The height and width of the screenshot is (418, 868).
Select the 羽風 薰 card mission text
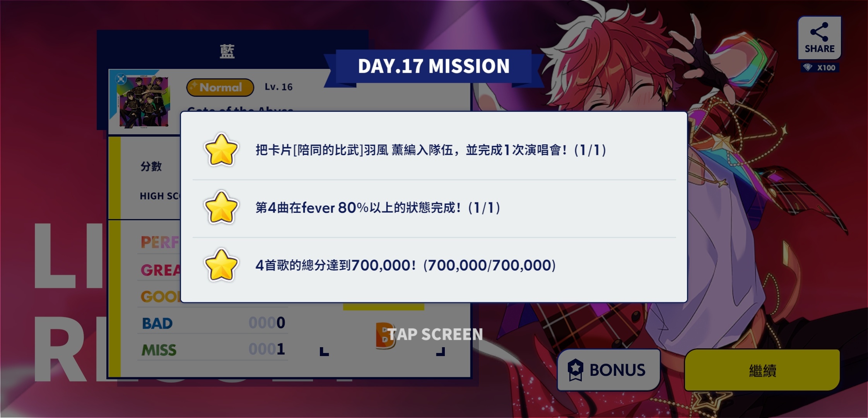431,150
